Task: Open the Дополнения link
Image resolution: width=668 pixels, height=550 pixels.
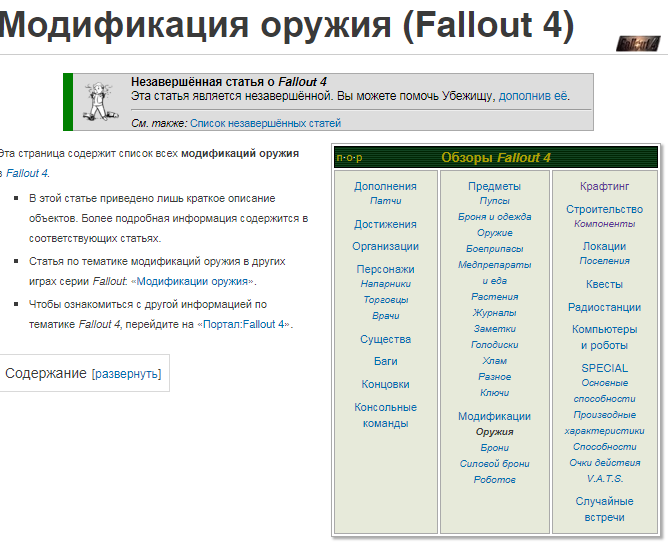Action: pos(385,186)
